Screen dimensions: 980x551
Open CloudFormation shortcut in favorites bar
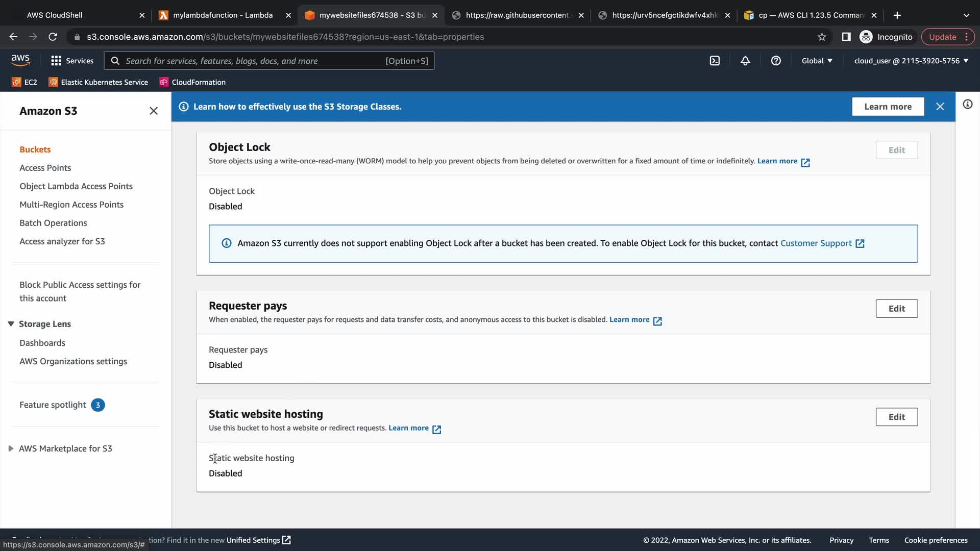192,82
